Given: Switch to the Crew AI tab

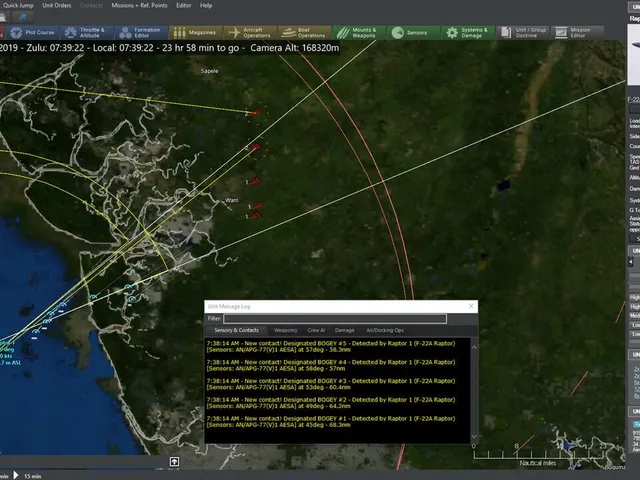Looking at the screenshot, I should tap(316, 330).
